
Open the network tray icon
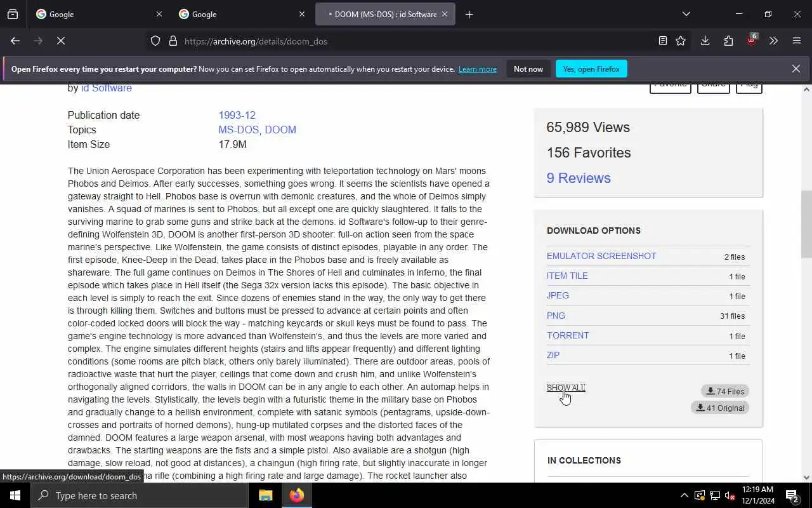[x=715, y=495]
